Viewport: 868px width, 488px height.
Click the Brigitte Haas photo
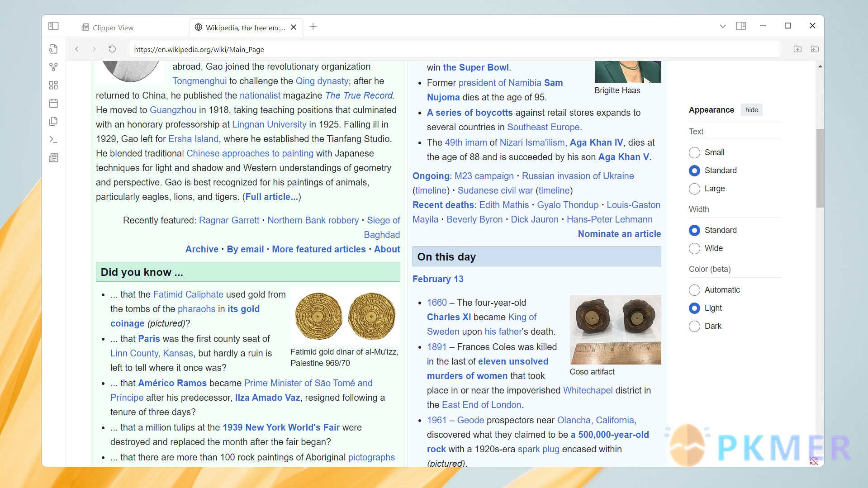tap(628, 72)
